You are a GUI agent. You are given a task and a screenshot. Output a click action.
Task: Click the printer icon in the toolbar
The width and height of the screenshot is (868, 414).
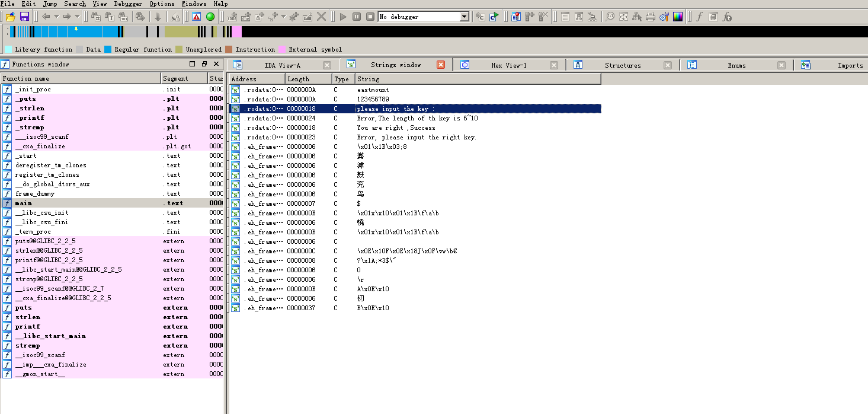click(649, 17)
